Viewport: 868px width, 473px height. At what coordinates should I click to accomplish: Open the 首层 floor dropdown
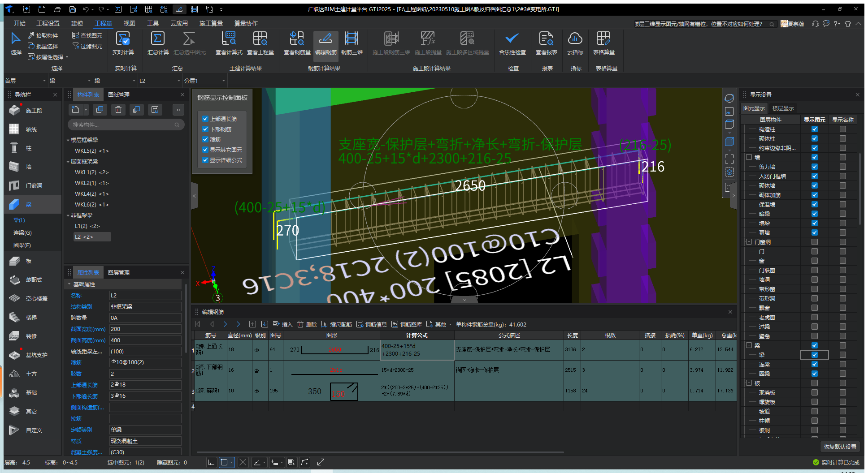click(26, 81)
